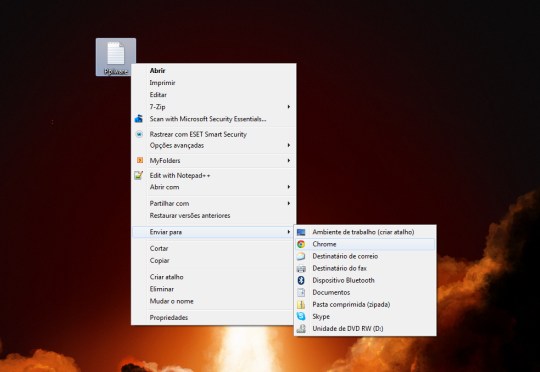
Task: Expand the Partilhar com submenu arrow
Action: [x=289, y=204]
